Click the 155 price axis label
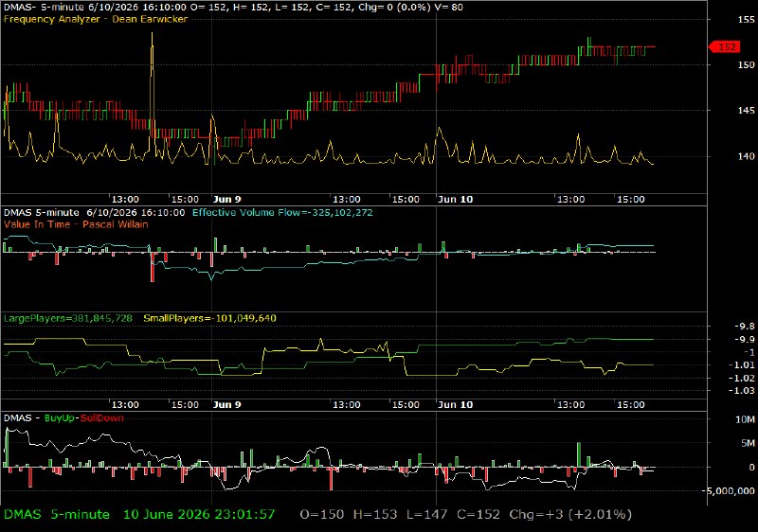The image size is (758, 532). pyautogui.click(x=746, y=20)
